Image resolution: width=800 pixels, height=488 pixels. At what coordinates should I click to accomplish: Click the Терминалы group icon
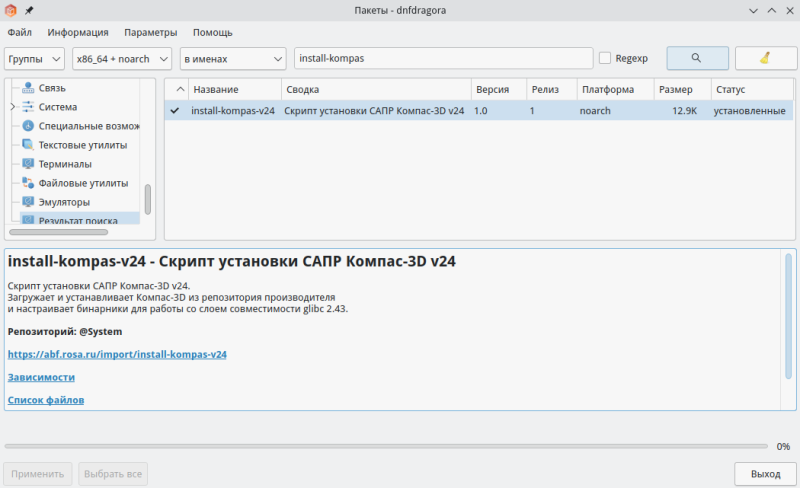click(x=28, y=164)
